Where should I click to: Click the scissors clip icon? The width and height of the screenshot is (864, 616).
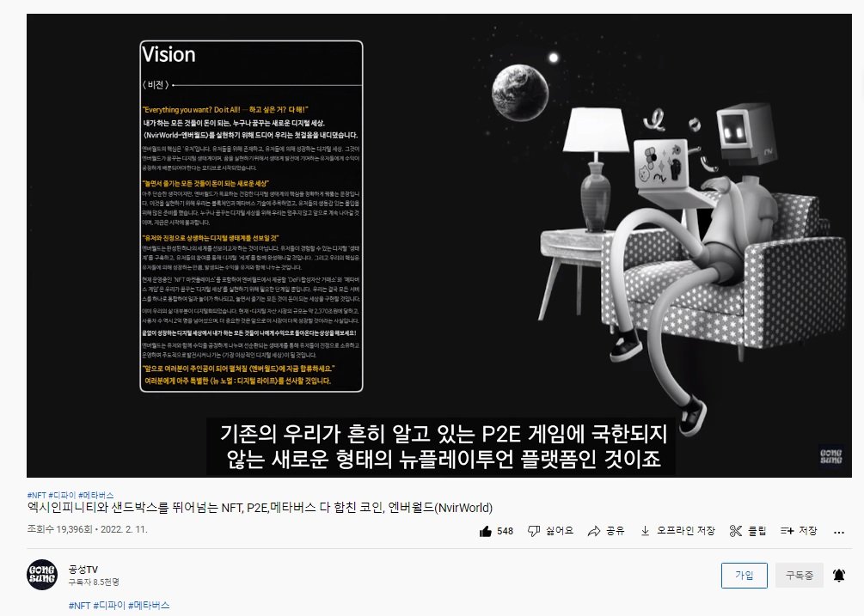pyautogui.click(x=736, y=531)
